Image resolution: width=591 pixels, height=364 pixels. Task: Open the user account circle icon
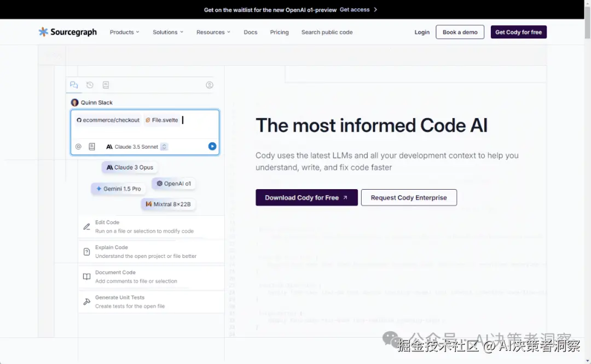point(210,85)
